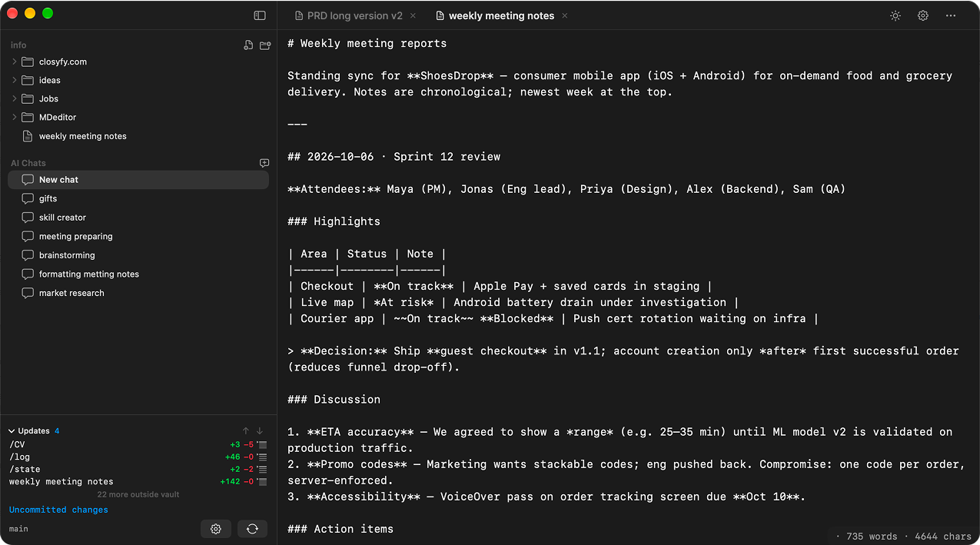Click the 735 words counter
The height and width of the screenshot is (545, 980).
click(x=872, y=537)
